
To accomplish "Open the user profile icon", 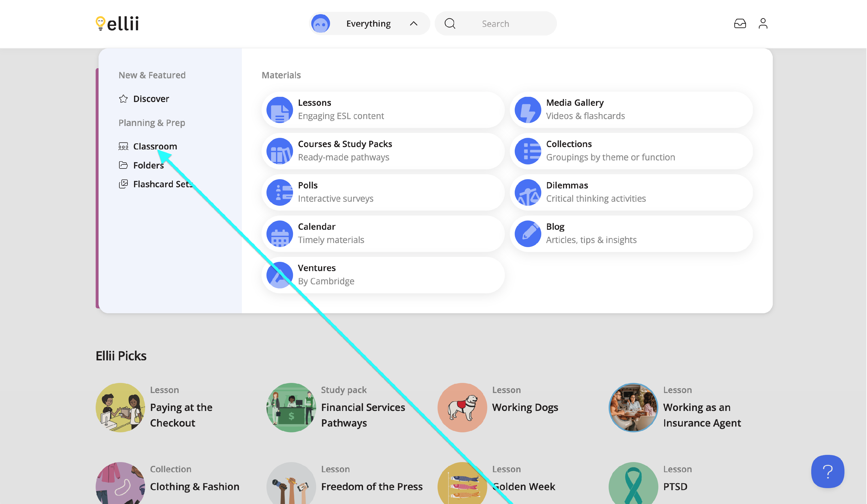I will [x=763, y=23].
